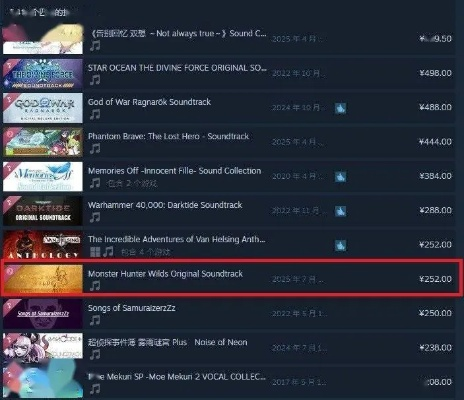This screenshot has height=400, width=464.
Task: Click music note icon under Monster Hunter Wilds Soundtrack
Action: pyautogui.click(x=95, y=286)
